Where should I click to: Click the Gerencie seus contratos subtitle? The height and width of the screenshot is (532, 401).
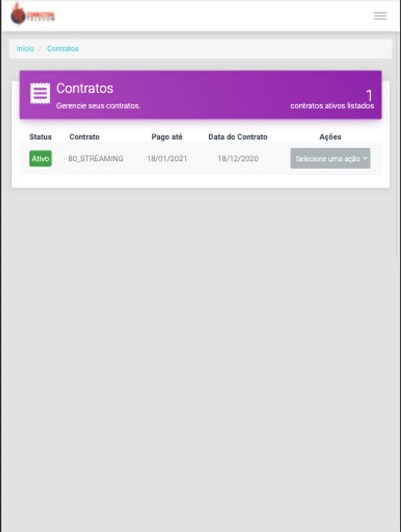pyautogui.click(x=98, y=106)
